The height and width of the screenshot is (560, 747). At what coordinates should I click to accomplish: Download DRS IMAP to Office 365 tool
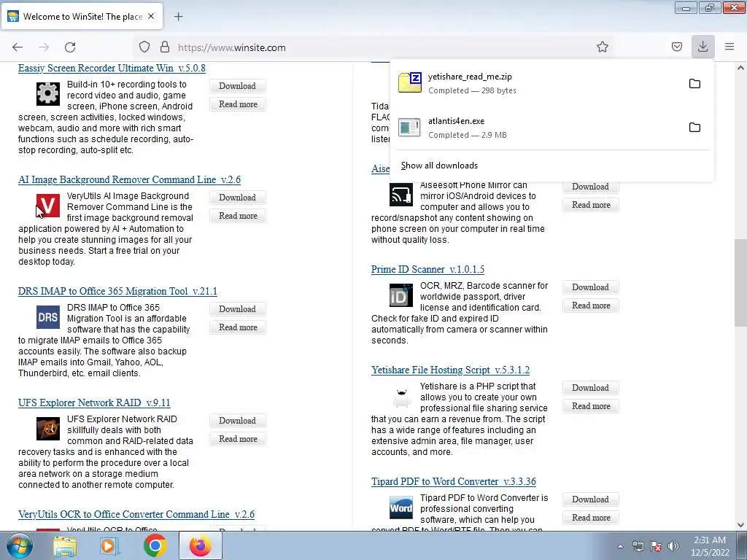237,309
